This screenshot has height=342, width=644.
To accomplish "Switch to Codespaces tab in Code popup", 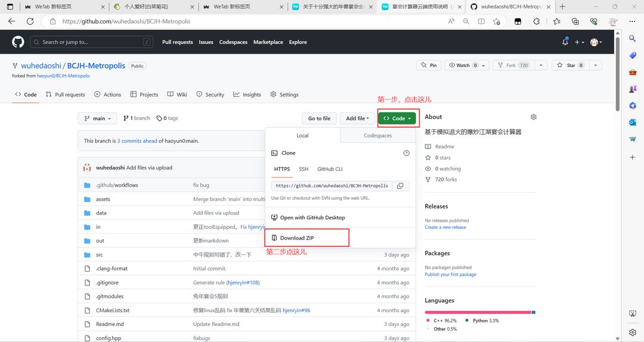I will (378, 135).
